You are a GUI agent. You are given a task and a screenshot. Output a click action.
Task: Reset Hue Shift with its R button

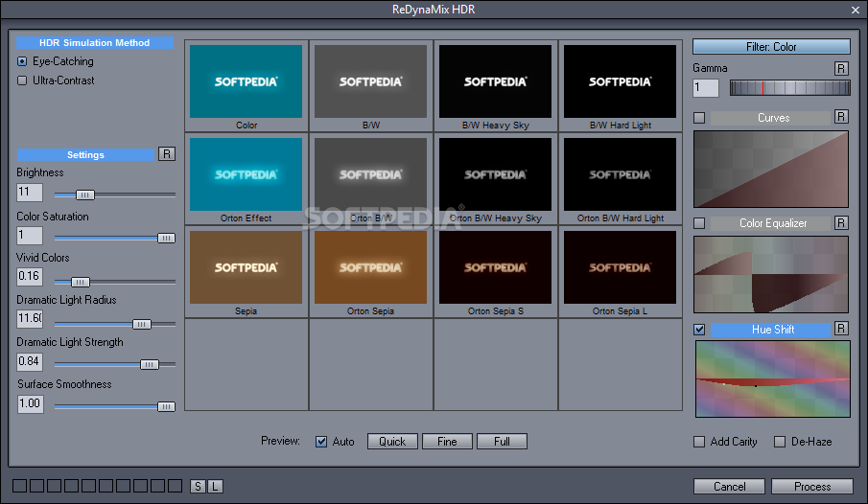(841, 328)
